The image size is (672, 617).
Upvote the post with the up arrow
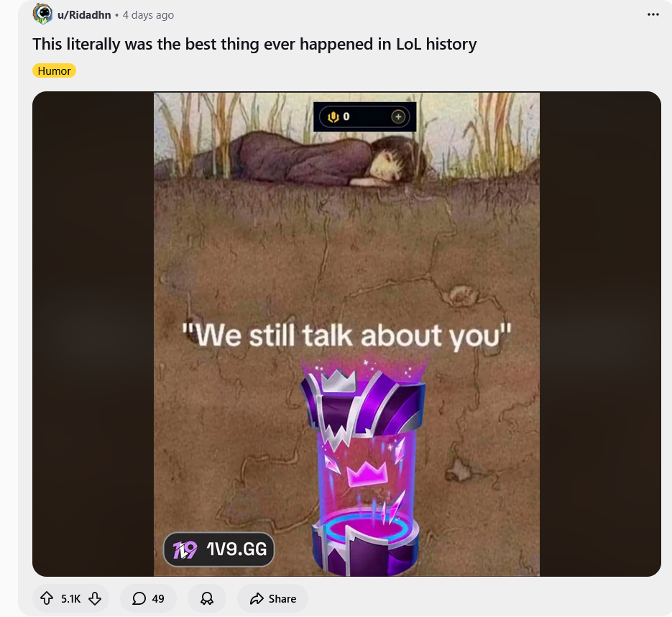pos(46,598)
